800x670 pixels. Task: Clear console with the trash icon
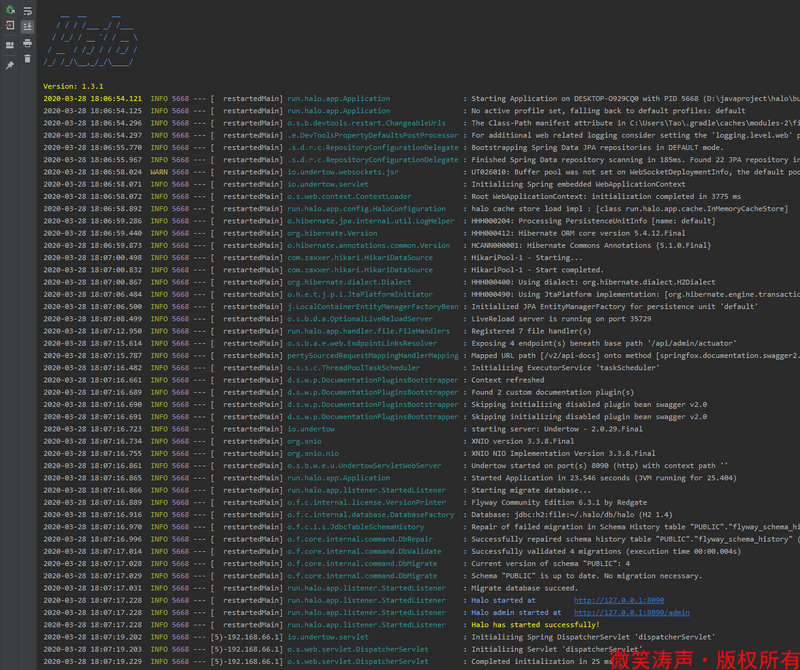point(28,59)
